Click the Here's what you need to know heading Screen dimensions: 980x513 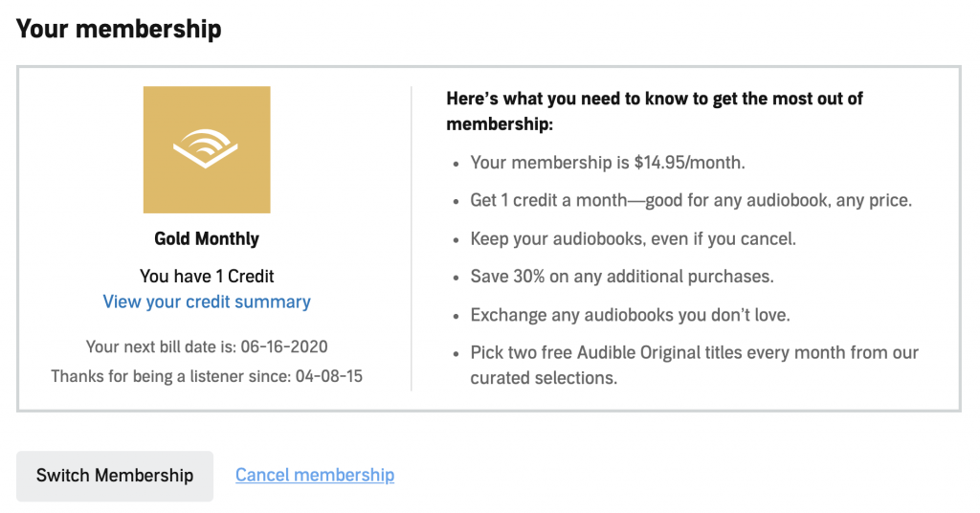coord(655,111)
